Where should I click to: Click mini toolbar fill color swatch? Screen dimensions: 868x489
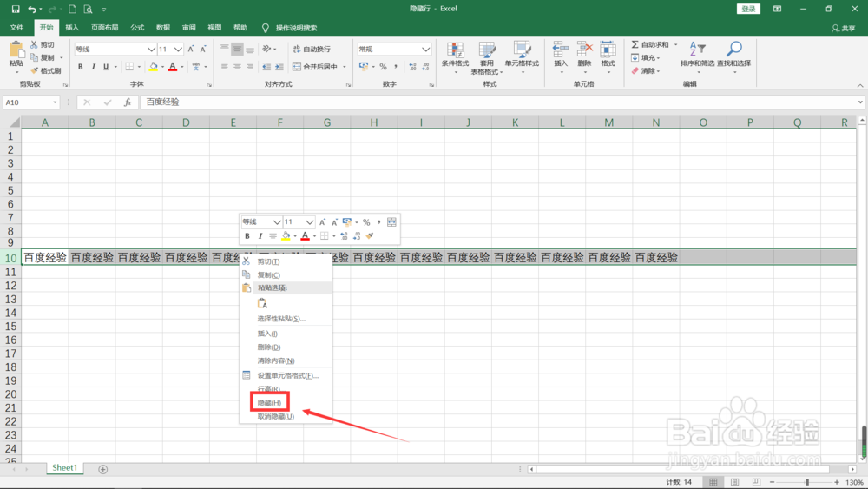tap(286, 236)
